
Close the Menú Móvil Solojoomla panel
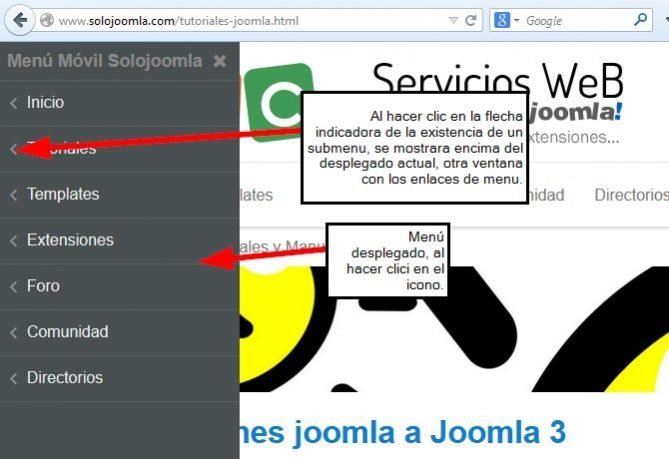tap(220, 61)
